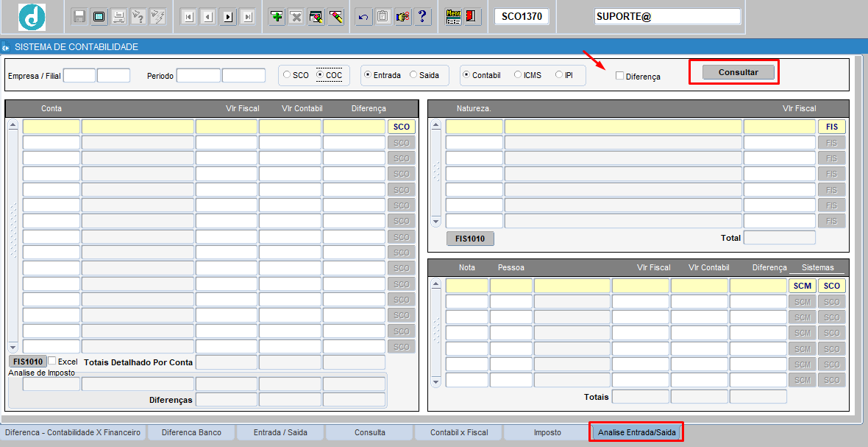
Task: Click first yellow Conta cell in grid
Action: (x=51, y=127)
